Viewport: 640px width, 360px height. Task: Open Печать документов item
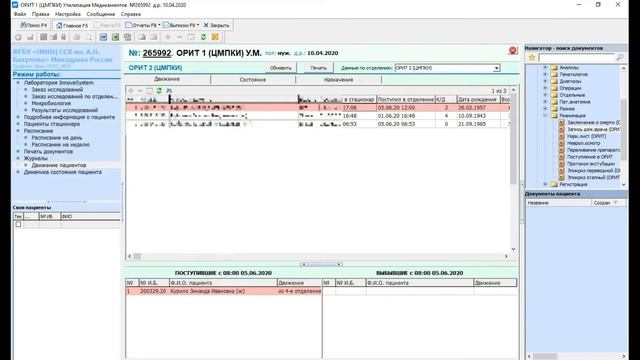(x=48, y=151)
